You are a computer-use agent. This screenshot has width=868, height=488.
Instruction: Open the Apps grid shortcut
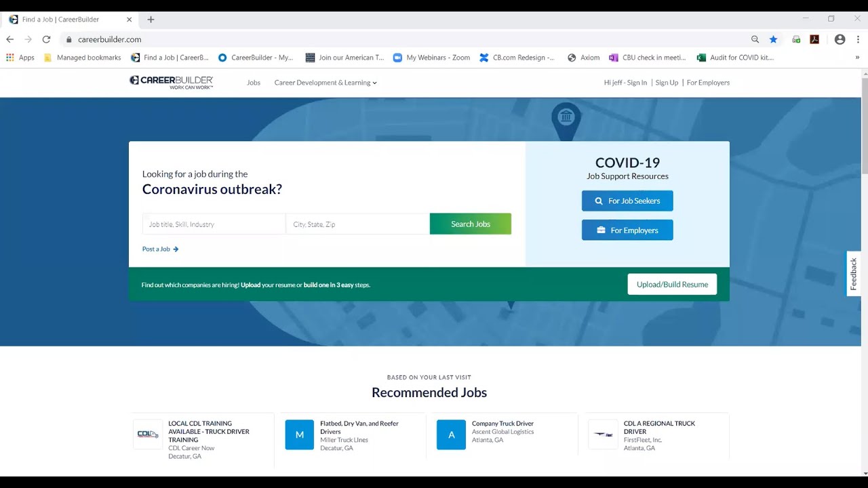[x=20, y=58]
